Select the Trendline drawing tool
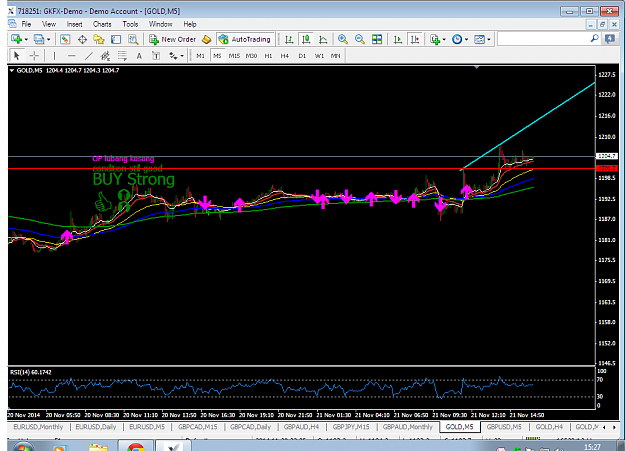 (x=88, y=55)
